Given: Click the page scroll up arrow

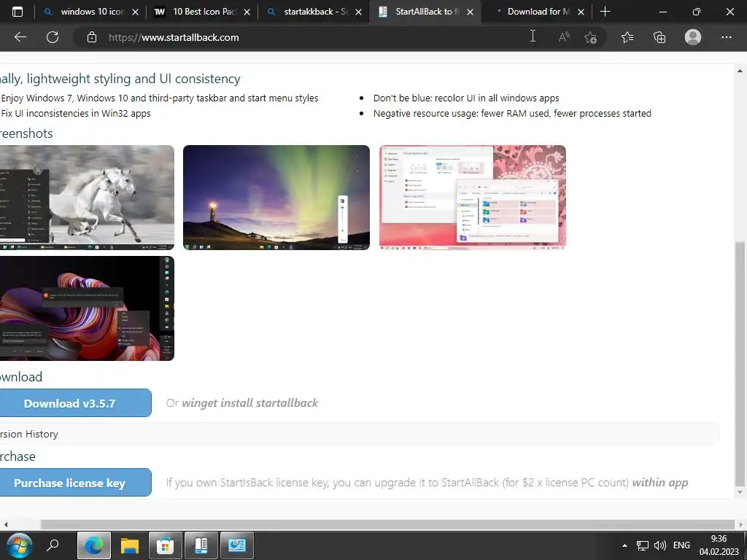Looking at the screenshot, I should click(x=740, y=71).
